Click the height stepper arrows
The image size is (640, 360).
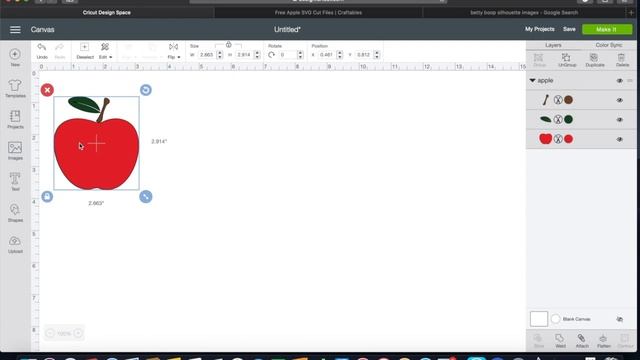pyautogui.click(x=257, y=55)
